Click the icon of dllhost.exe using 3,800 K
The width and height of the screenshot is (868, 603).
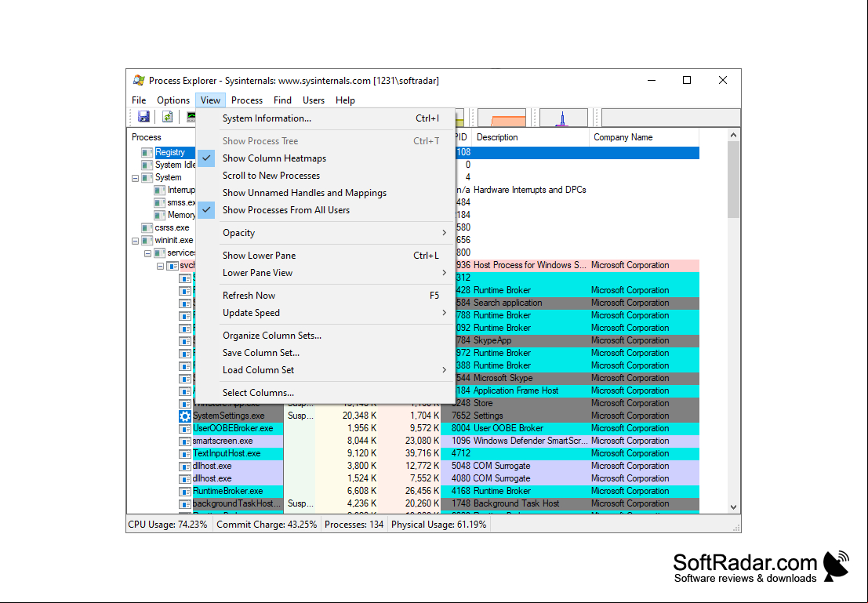(185, 467)
